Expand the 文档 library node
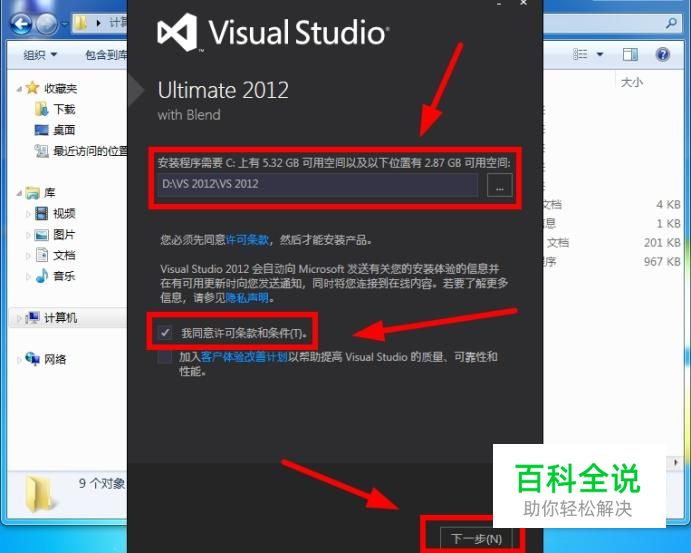This screenshot has width=691, height=553. coord(28,256)
